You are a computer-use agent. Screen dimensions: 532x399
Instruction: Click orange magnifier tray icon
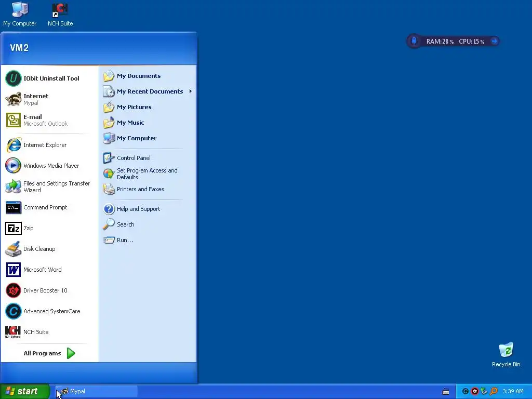point(494,392)
